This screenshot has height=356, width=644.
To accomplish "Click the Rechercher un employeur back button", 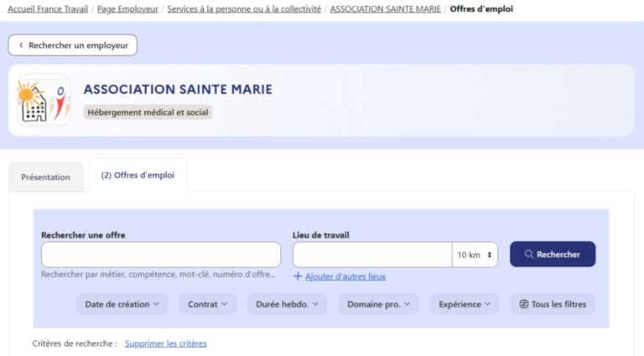I will 73,45.
